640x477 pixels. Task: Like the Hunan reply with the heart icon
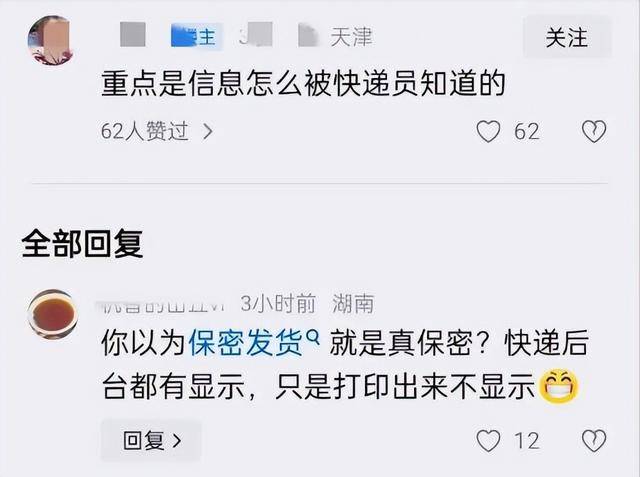pos(488,441)
